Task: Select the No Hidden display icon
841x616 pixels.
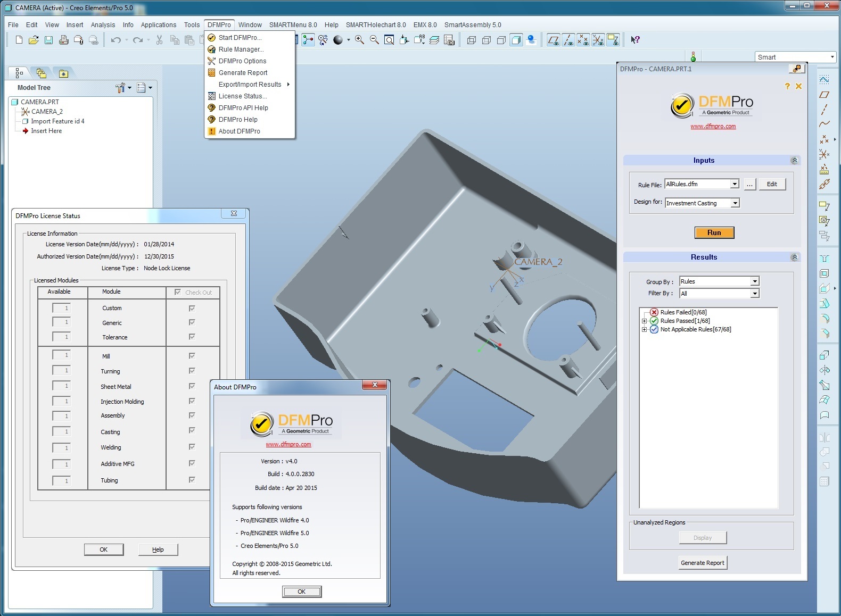Action: click(x=501, y=40)
